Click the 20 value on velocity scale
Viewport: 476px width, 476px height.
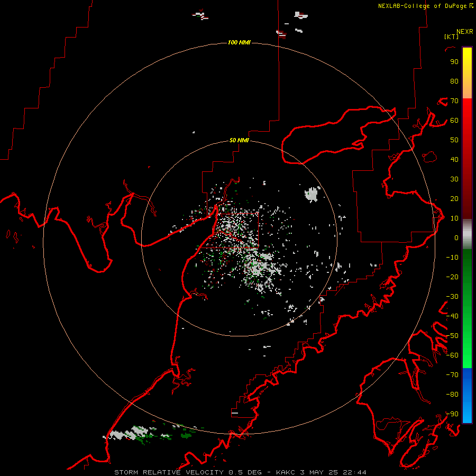(x=454, y=199)
